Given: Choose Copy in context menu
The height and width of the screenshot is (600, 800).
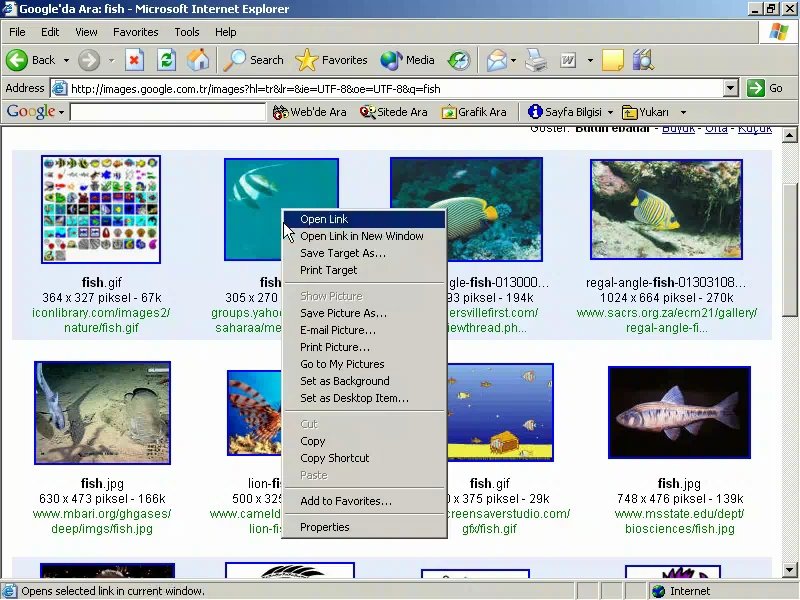Looking at the screenshot, I should [364, 441].
